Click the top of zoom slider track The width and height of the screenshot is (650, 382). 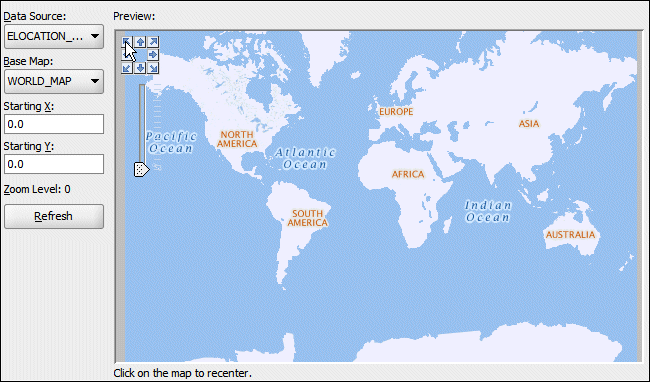coord(142,87)
